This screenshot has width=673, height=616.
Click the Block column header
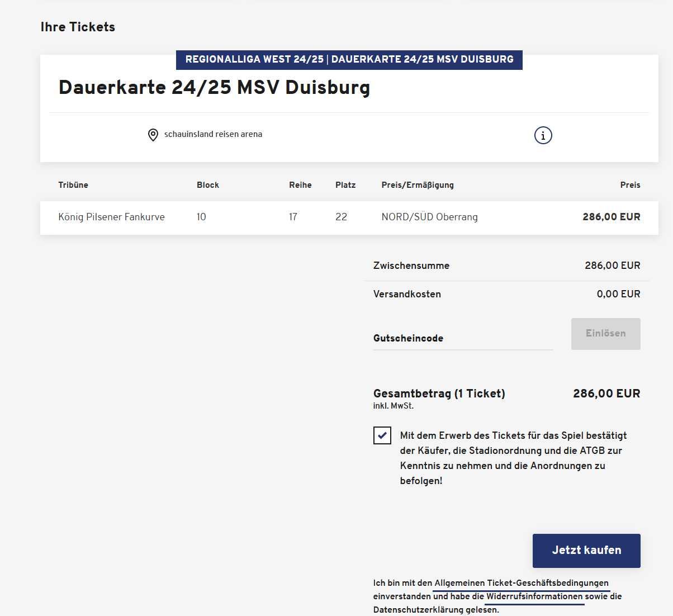(x=208, y=185)
